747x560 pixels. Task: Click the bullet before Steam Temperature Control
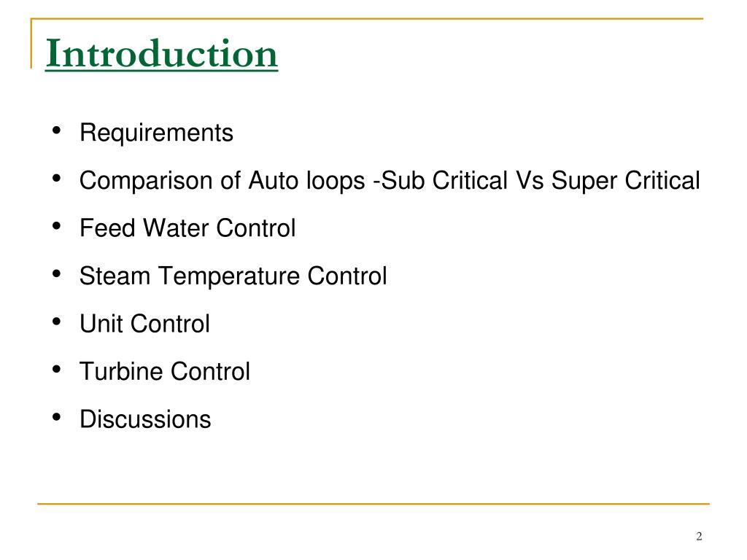57,274
